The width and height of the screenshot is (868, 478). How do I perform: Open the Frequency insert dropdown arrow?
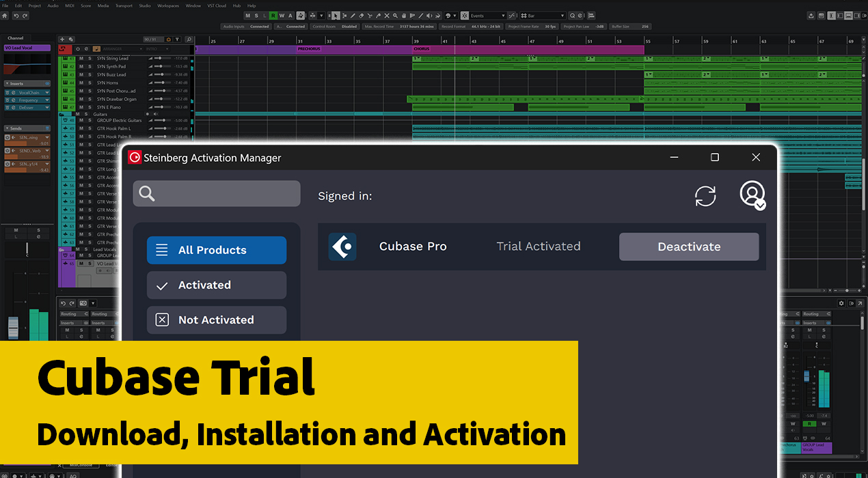47,100
